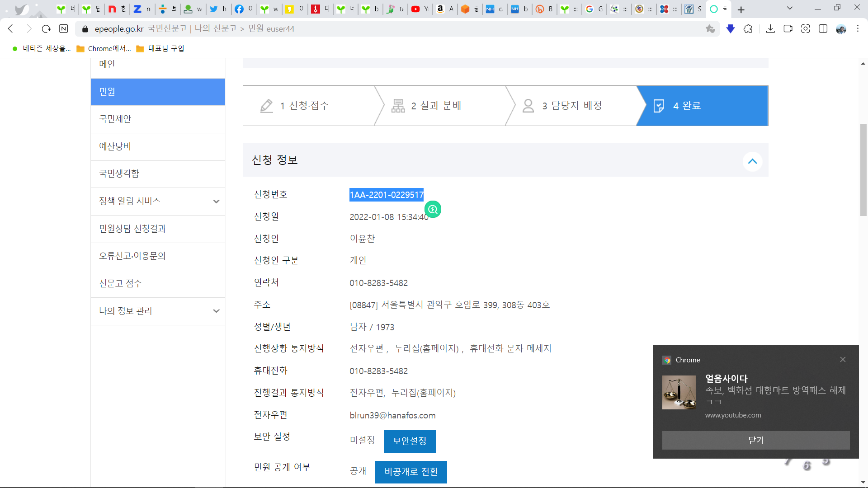Click the 닫기 notification button
This screenshot has width=868, height=488.
coord(756,440)
